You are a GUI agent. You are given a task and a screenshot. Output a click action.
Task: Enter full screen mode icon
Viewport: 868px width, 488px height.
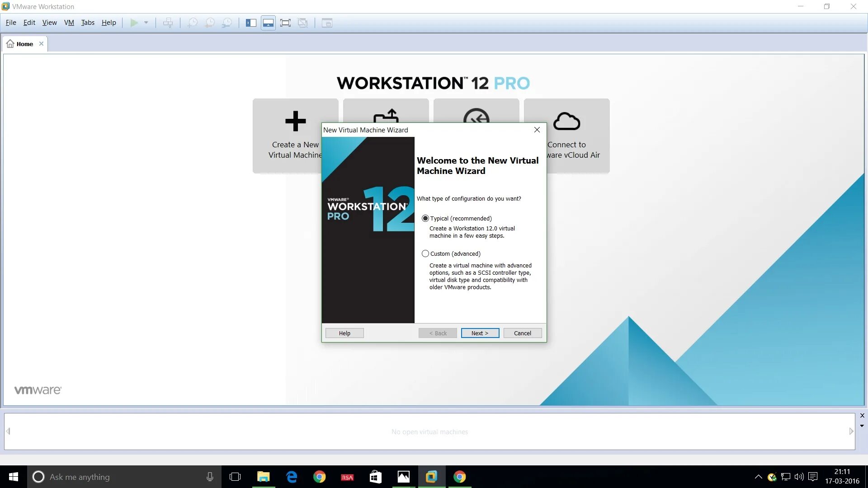285,23
